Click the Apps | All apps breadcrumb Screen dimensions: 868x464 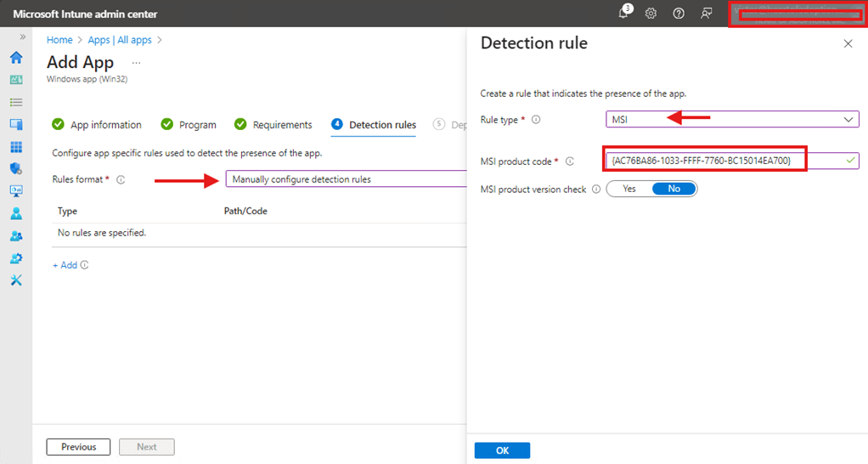120,40
